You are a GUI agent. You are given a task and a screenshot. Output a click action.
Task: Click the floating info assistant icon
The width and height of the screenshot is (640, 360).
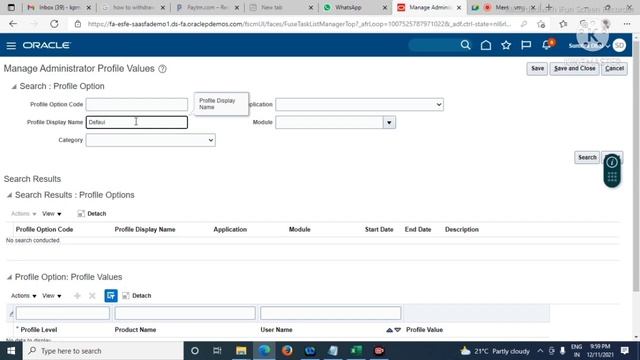coord(612,162)
